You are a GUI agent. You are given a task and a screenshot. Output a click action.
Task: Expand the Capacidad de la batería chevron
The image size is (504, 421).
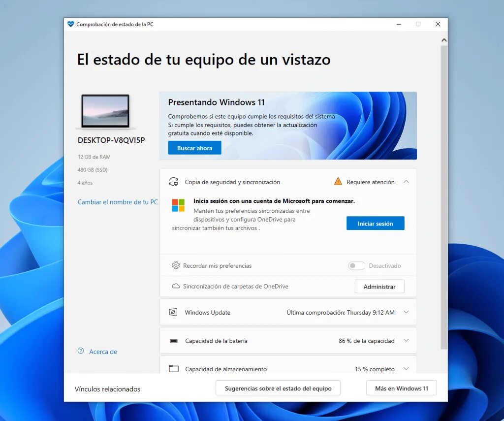coord(406,340)
